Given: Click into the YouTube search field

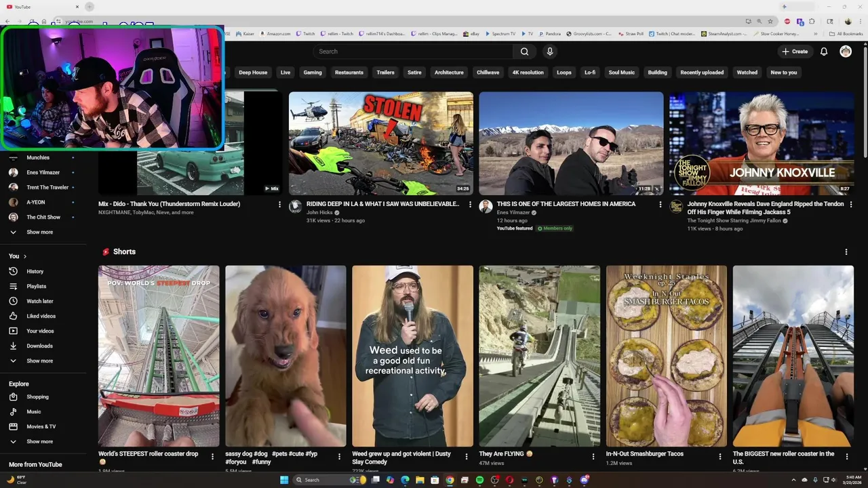Looking at the screenshot, I should click(414, 52).
